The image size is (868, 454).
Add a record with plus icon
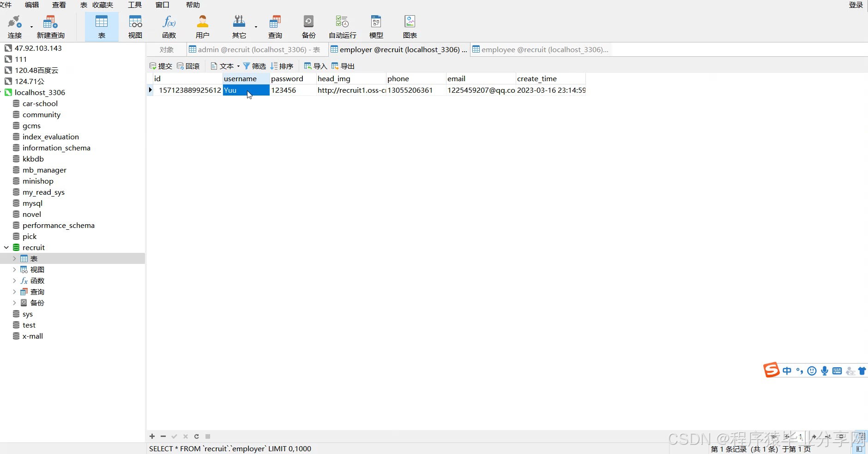point(152,436)
